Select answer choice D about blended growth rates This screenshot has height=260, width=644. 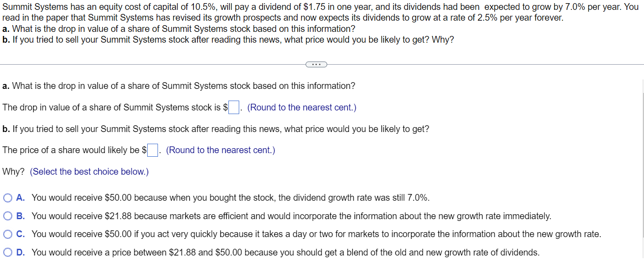click(8, 252)
